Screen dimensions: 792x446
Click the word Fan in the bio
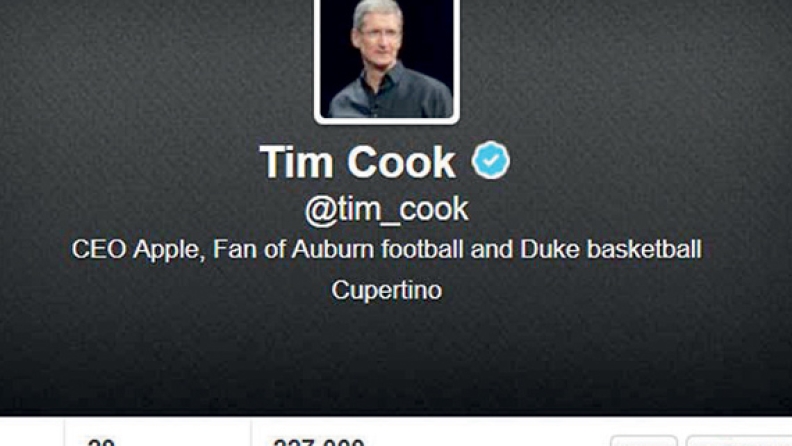point(234,250)
